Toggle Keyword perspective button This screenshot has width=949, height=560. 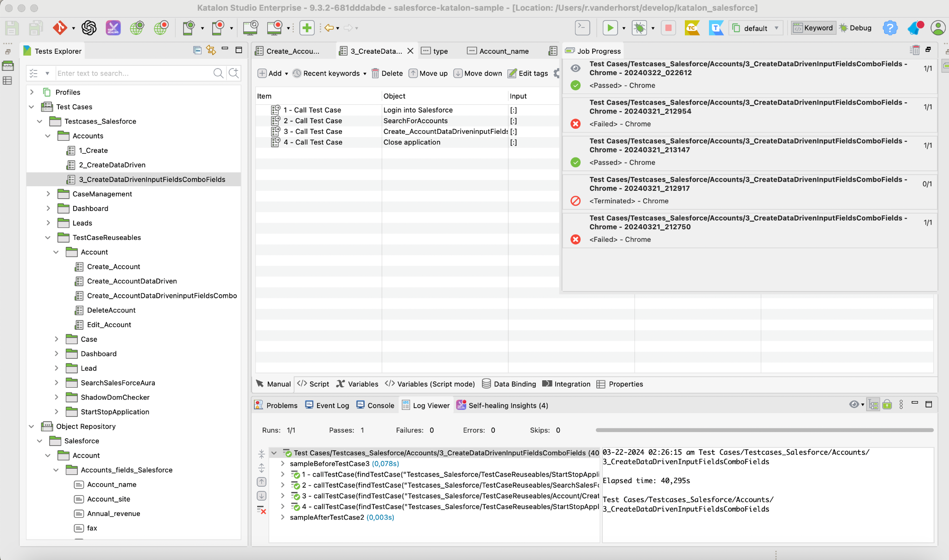tap(813, 28)
